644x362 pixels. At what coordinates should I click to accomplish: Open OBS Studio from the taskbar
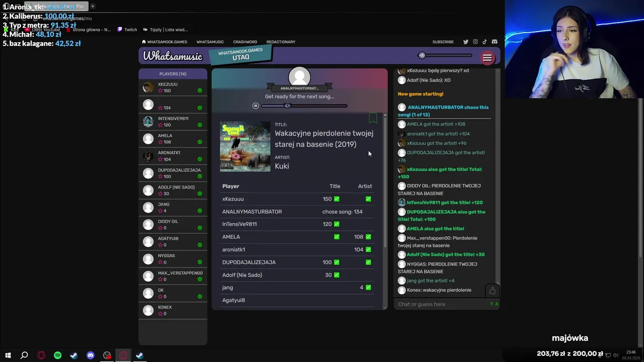tap(107, 355)
